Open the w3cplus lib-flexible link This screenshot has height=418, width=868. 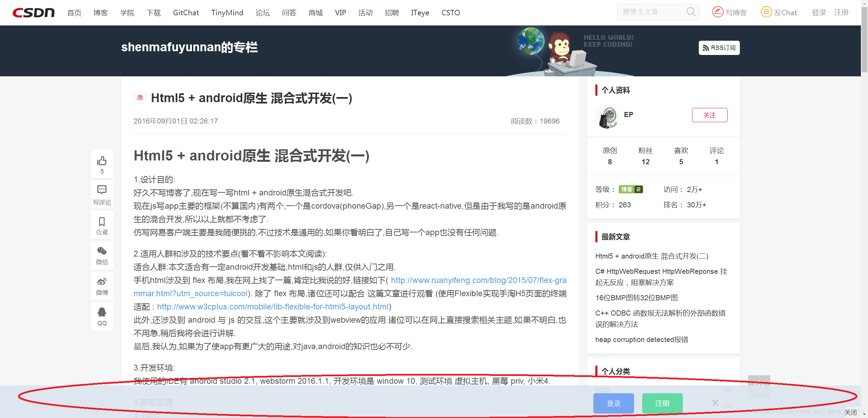(273, 307)
